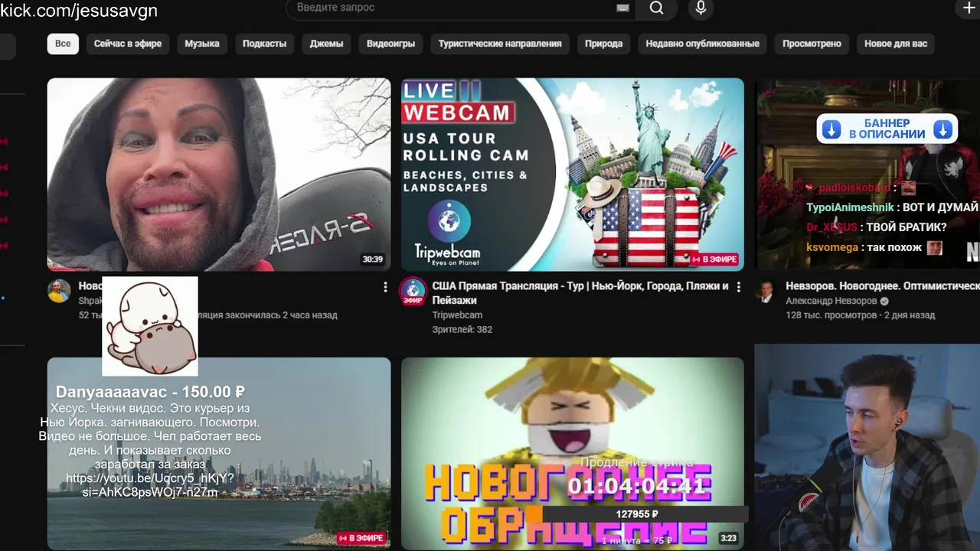Screen dimensions: 980x551
Task: Select "Недавно опубликованные" chip
Action: click(702, 44)
